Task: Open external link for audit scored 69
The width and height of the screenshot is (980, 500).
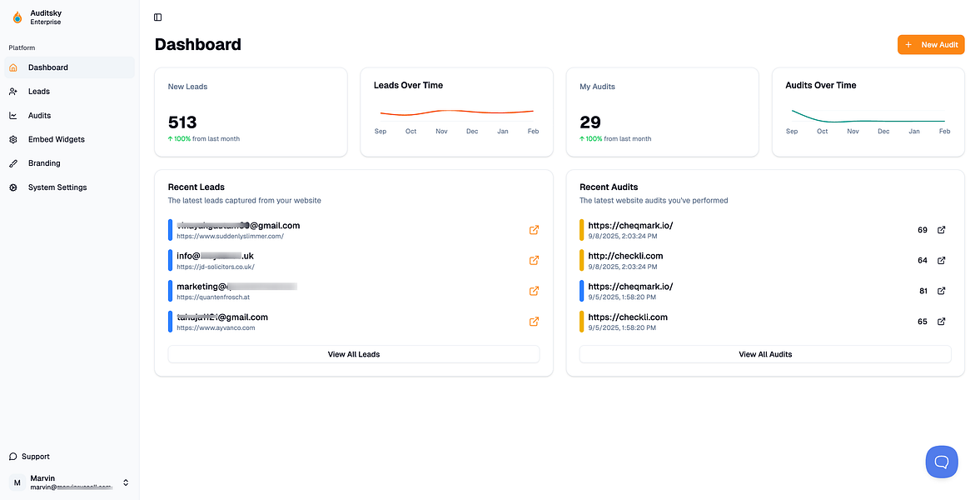Action: point(942,230)
